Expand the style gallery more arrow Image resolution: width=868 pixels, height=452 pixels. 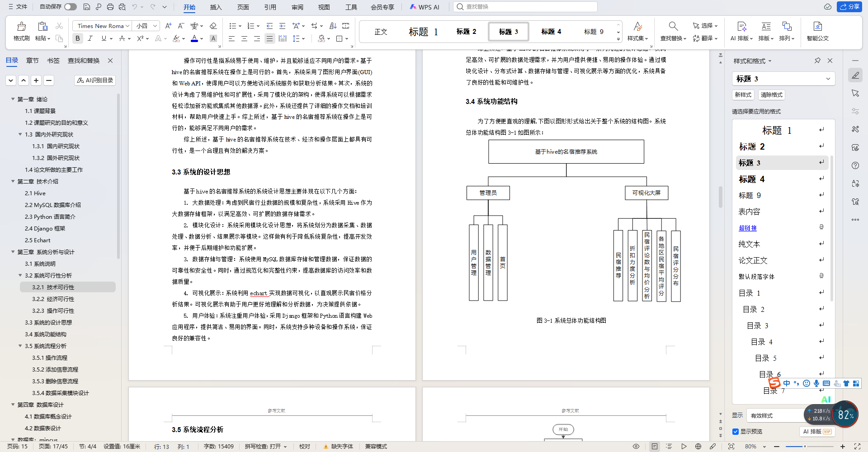point(618,39)
